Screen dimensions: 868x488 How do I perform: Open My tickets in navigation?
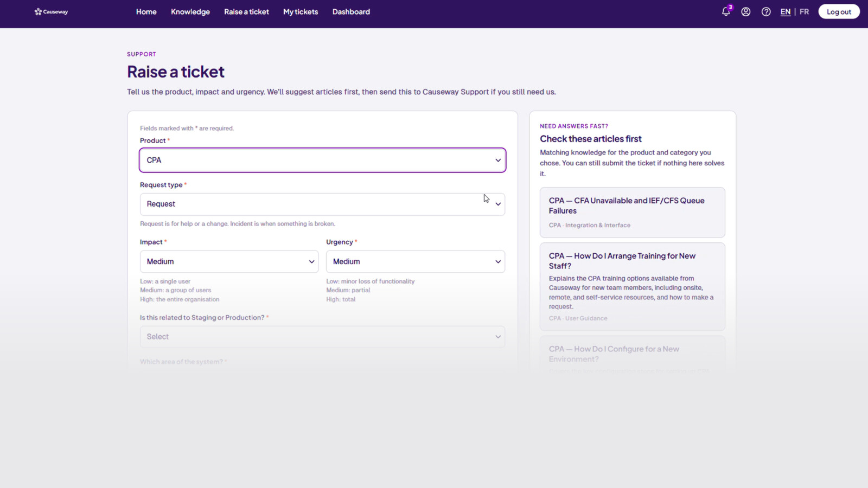click(301, 11)
